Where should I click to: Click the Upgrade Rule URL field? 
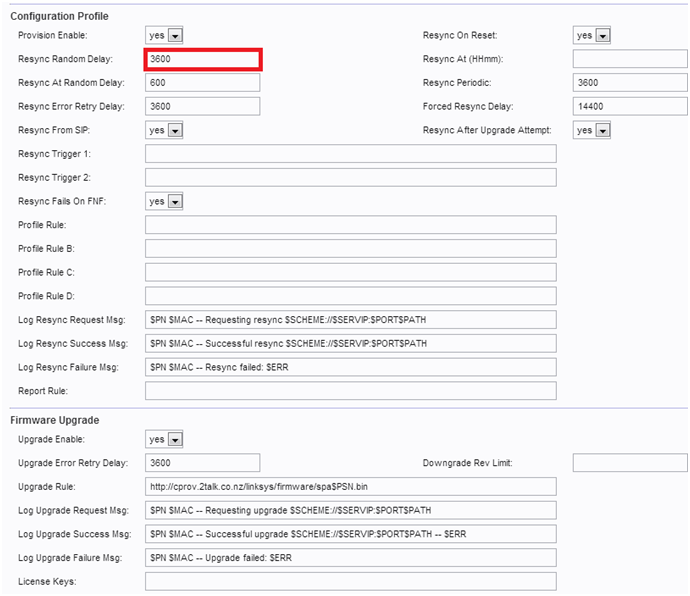coord(350,487)
